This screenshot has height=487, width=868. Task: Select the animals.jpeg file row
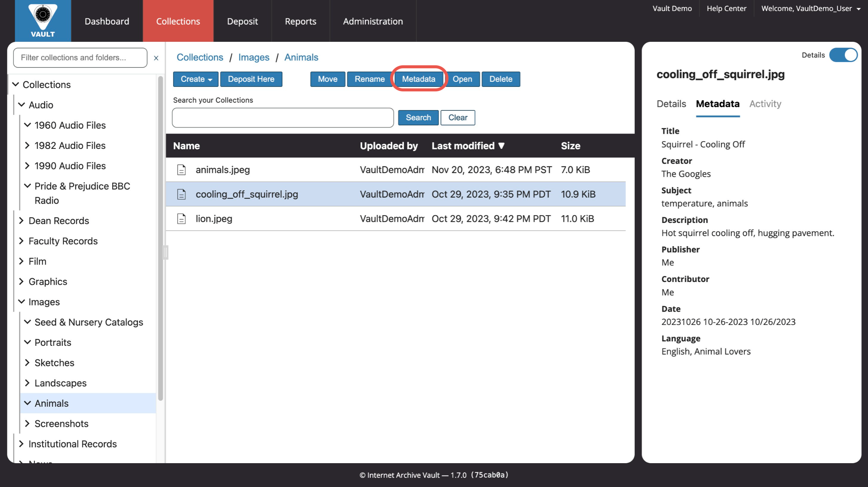(x=396, y=170)
